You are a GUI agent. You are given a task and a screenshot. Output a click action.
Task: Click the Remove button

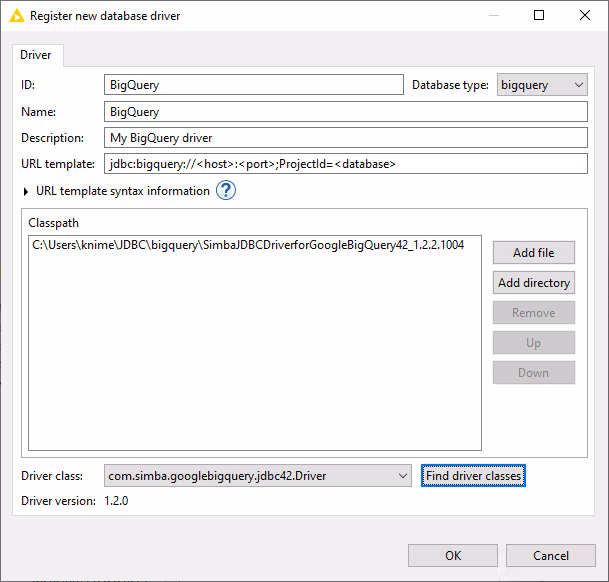pos(534,312)
